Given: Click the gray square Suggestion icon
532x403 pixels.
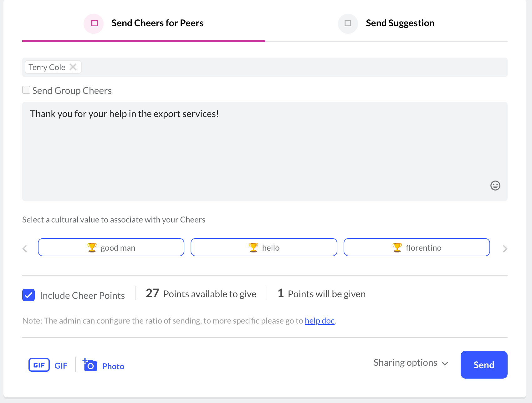Looking at the screenshot, I should pyautogui.click(x=348, y=23).
